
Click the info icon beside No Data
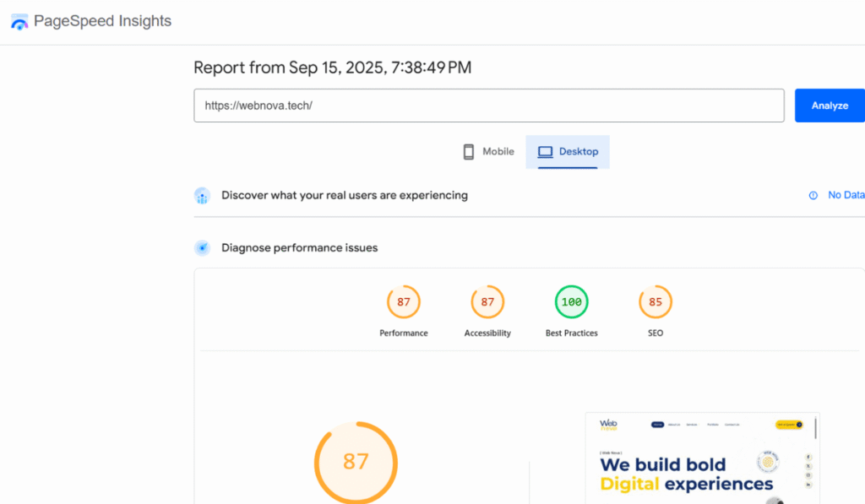click(x=813, y=196)
